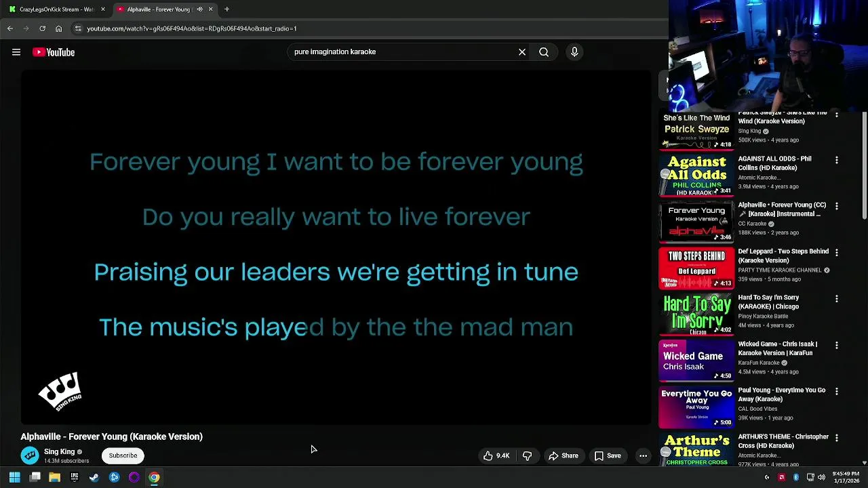Image resolution: width=868 pixels, height=488 pixels.
Task: Open Against All Odds karaoke thumbnail
Action: [696, 176]
